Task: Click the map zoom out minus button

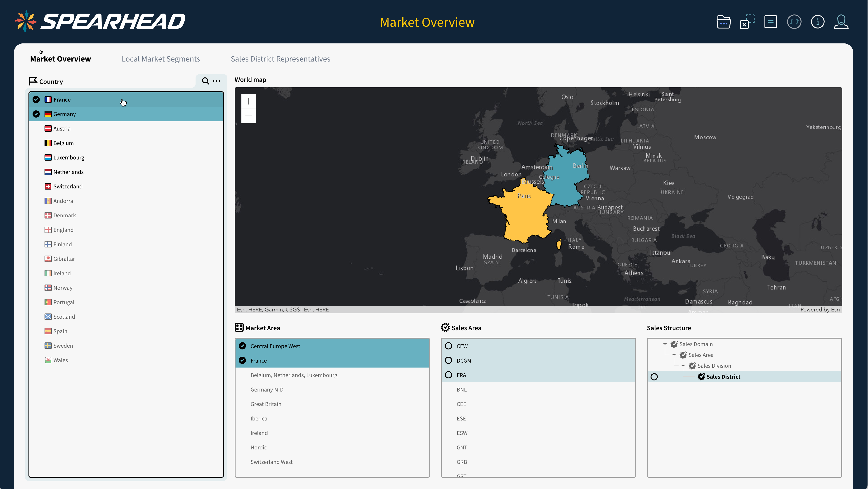Action: coord(248,116)
